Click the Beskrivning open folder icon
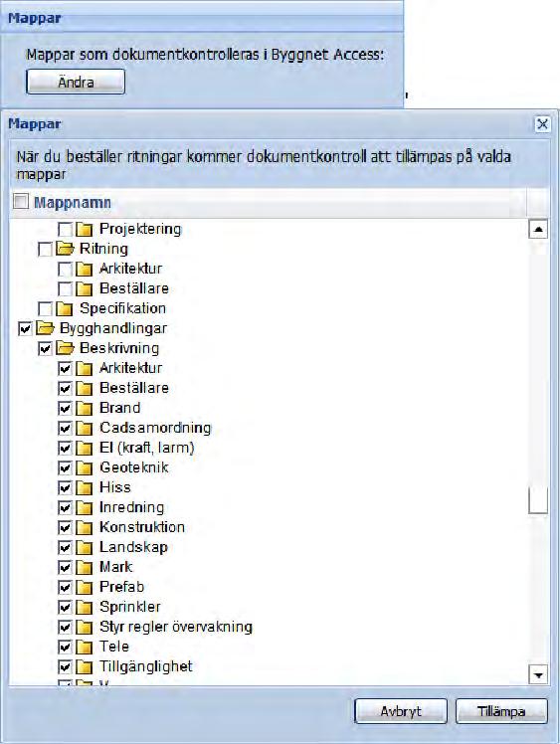Viewport: 560px width, 744px height. click(65, 348)
